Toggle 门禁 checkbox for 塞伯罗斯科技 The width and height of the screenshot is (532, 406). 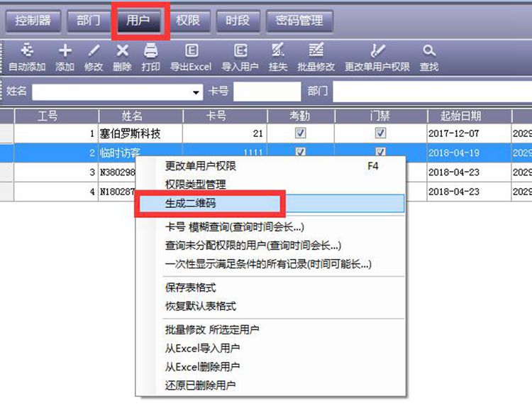coord(380,133)
